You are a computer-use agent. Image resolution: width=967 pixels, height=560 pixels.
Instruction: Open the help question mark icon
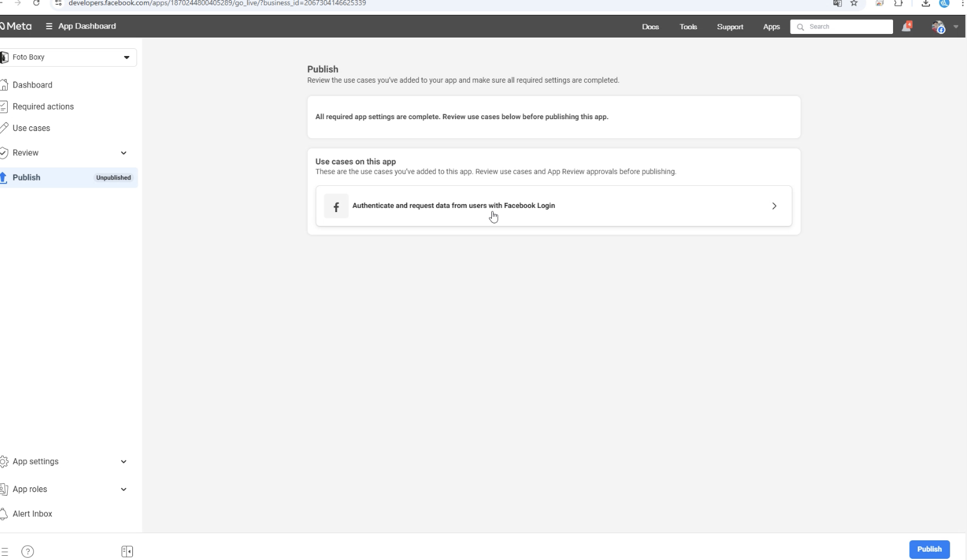coord(27,552)
